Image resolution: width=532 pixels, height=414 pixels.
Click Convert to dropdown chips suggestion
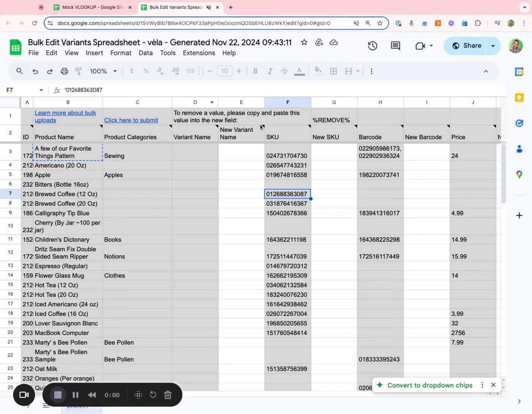point(429,385)
